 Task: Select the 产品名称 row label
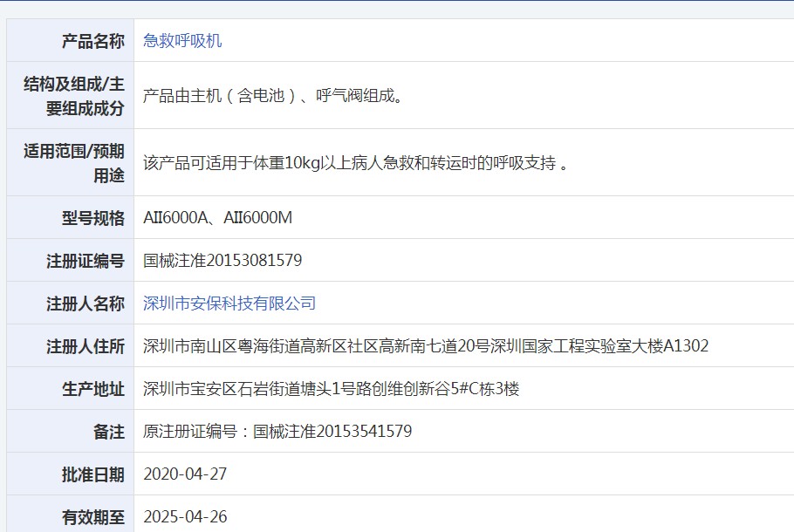93,41
